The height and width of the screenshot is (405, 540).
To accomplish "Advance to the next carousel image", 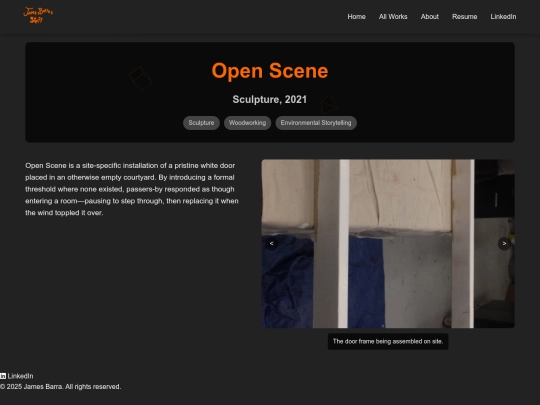I will click(504, 243).
